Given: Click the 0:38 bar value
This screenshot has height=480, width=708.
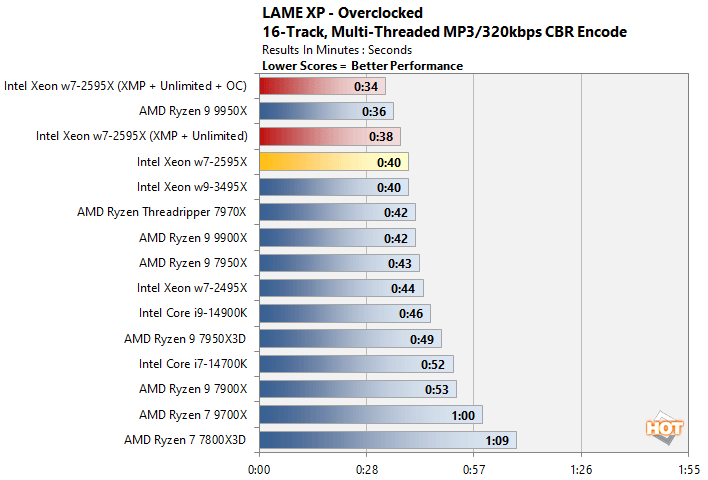Looking at the screenshot, I should (381, 137).
